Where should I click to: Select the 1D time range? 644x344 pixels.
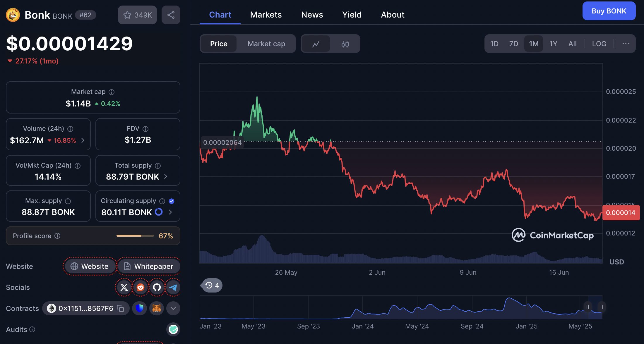[x=494, y=44]
